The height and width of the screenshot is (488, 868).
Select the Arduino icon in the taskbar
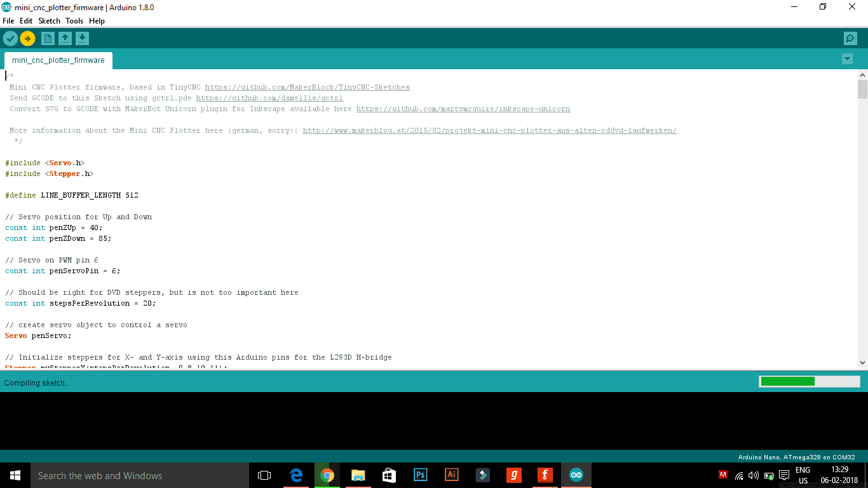pyautogui.click(x=576, y=475)
